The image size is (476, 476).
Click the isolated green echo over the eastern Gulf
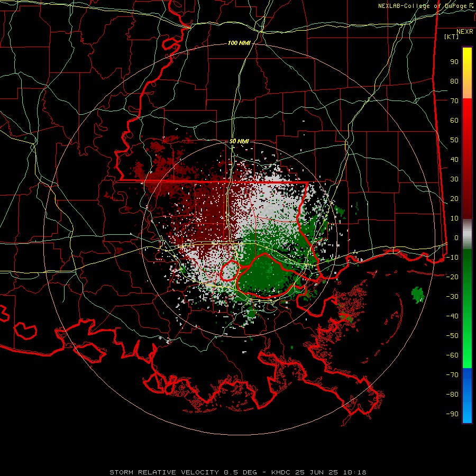(x=418, y=295)
